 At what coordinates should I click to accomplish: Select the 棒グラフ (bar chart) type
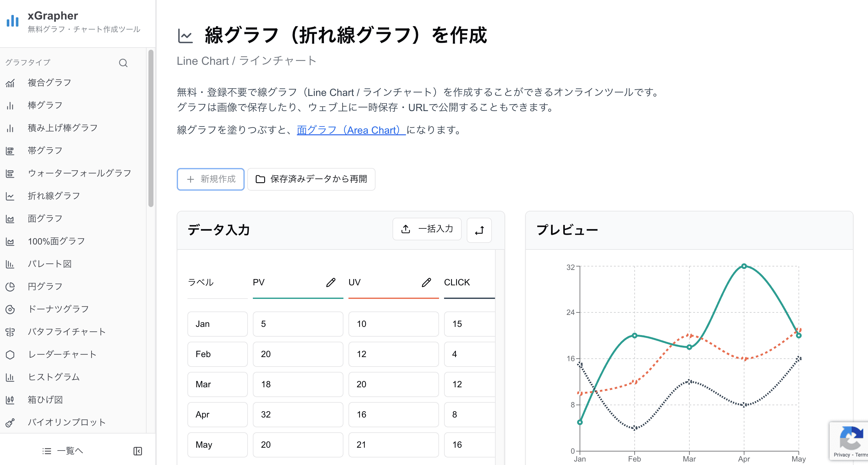pos(45,105)
